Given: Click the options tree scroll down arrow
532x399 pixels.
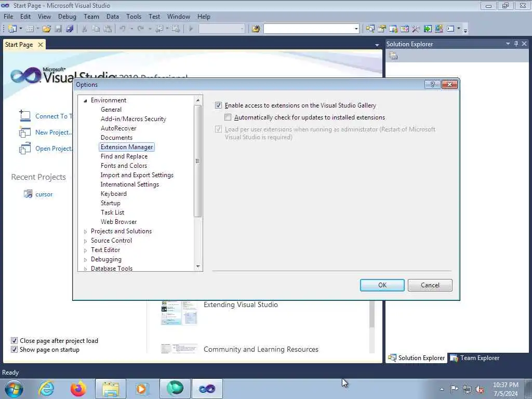Looking at the screenshot, I should coord(198,267).
